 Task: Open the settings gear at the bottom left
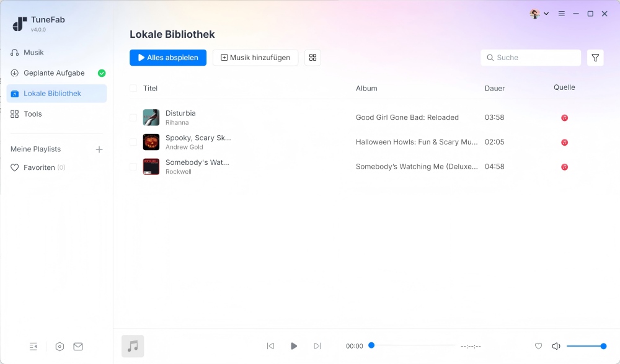click(x=60, y=346)
